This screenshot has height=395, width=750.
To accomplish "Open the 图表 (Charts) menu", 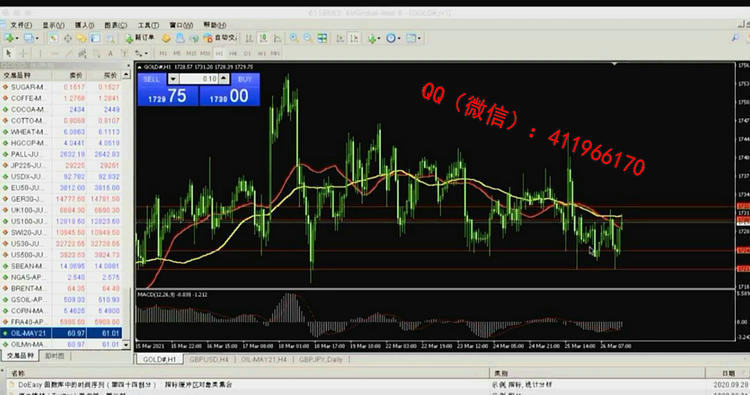I will tap(116, 25).
